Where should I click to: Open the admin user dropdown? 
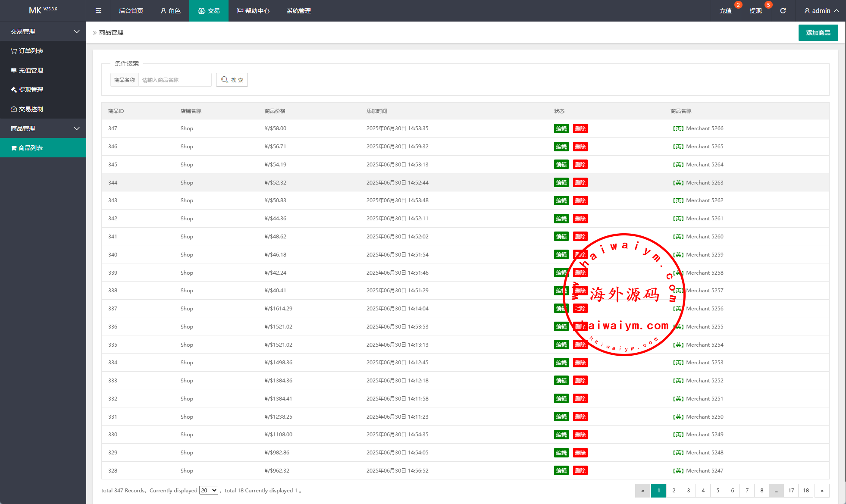[821, 11]
